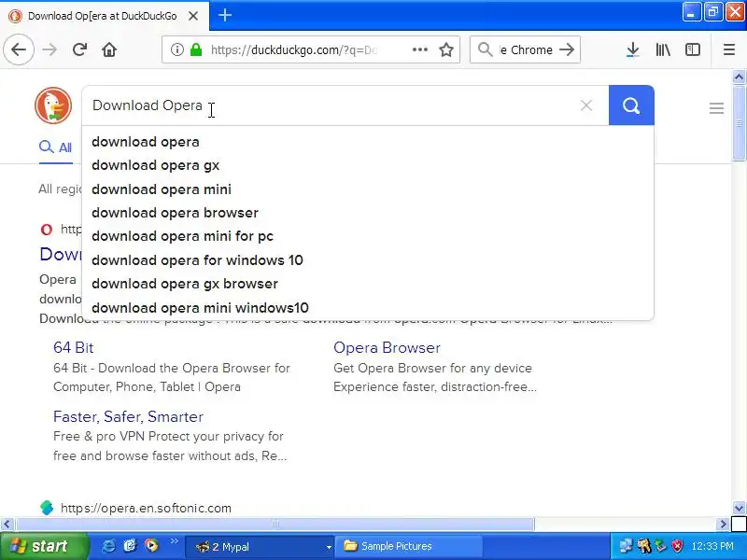Click the vertical scrollbar down arrow
747x560 pixels.
click(739, 508)
